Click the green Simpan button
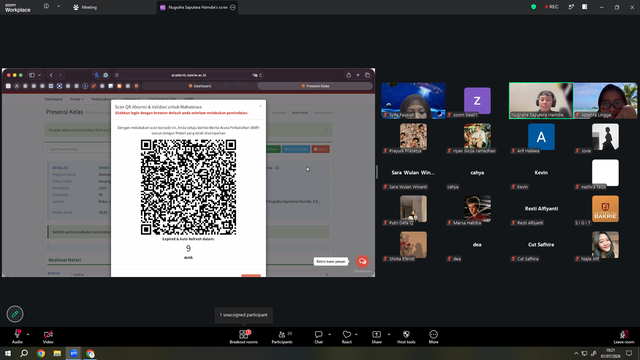640x360 pixels. coord(273,149)
